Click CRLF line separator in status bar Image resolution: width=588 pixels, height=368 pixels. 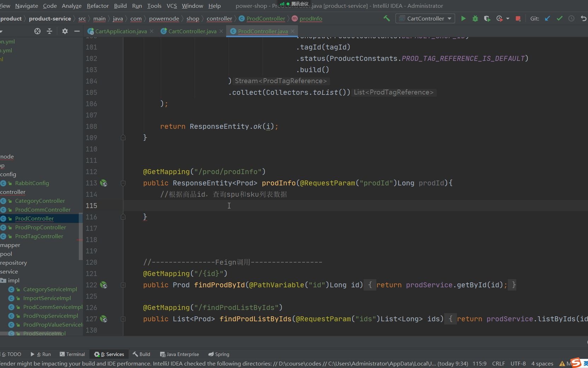click(x=498, y=363)
